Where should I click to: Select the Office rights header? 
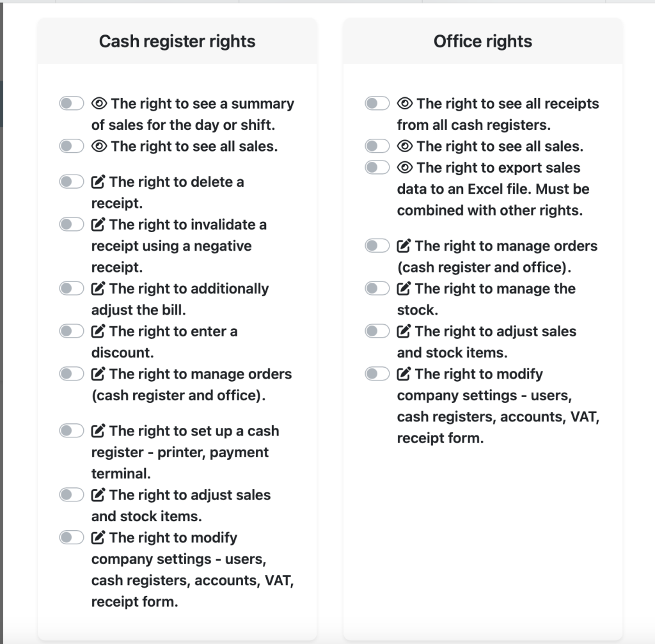point(483,42)
